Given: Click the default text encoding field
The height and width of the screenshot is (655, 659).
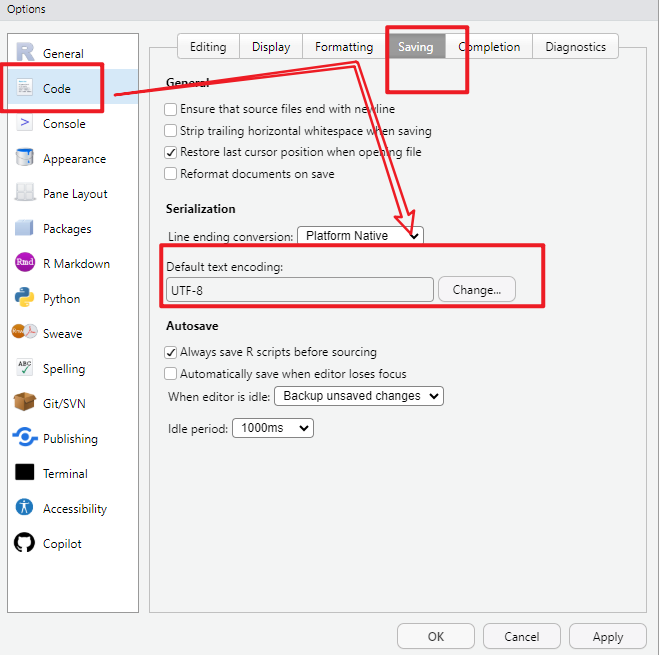Looking at the screenshot, I should point(300,290).
